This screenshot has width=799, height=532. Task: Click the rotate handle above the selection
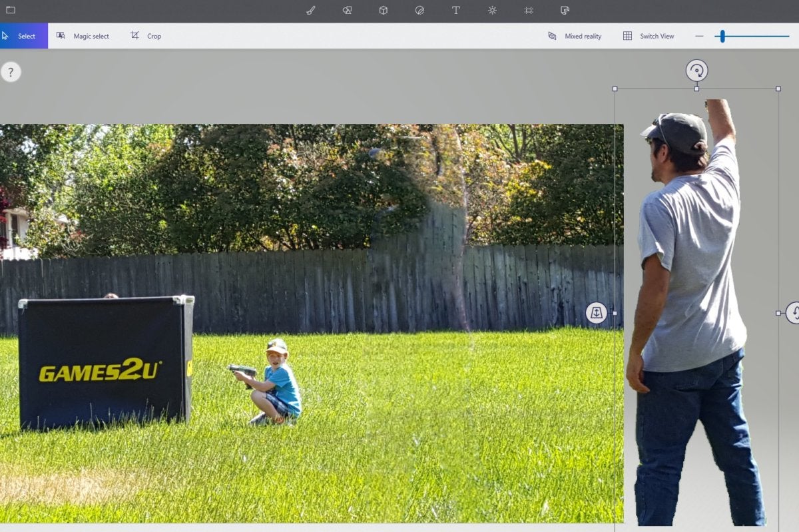click(696, 71)
